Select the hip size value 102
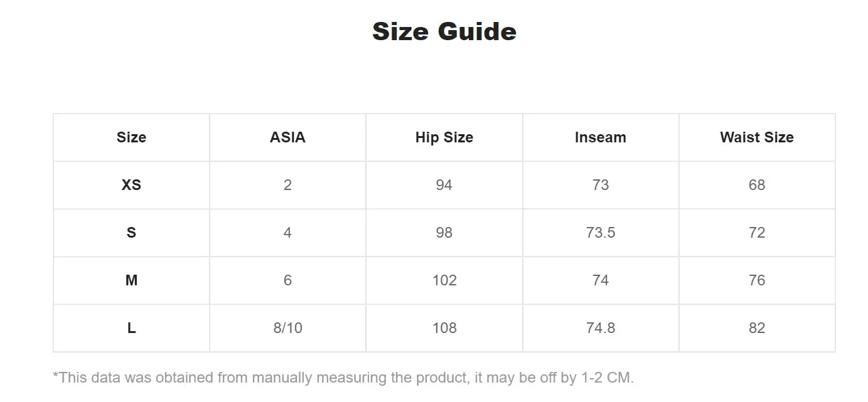The image size is (868, 402). pos(444,280)
